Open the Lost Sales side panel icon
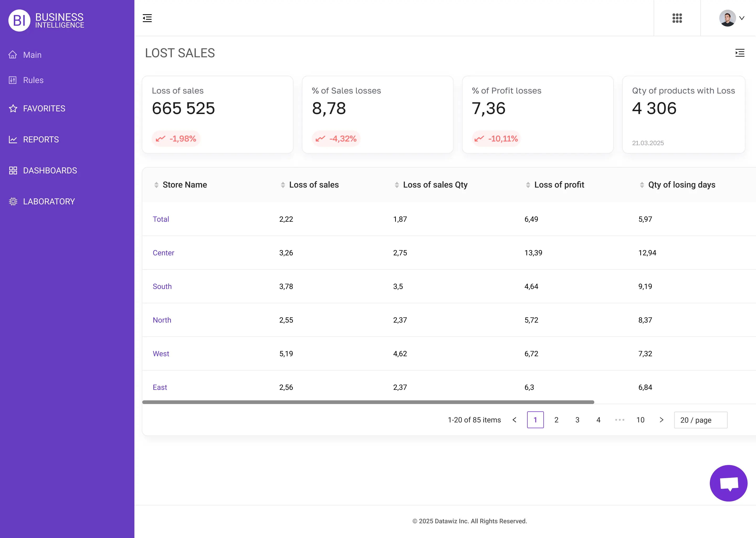The image size is (756, 538). 739,53
